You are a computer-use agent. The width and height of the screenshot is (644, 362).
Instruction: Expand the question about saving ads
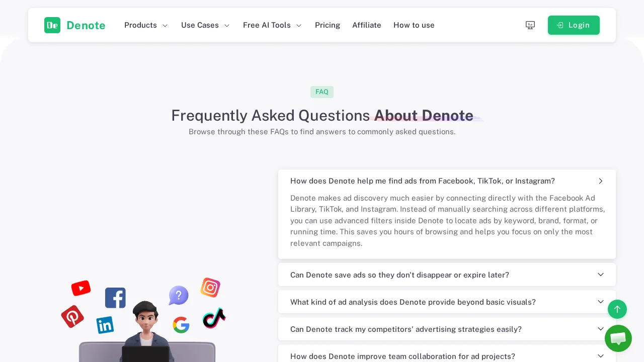point(447,275)
